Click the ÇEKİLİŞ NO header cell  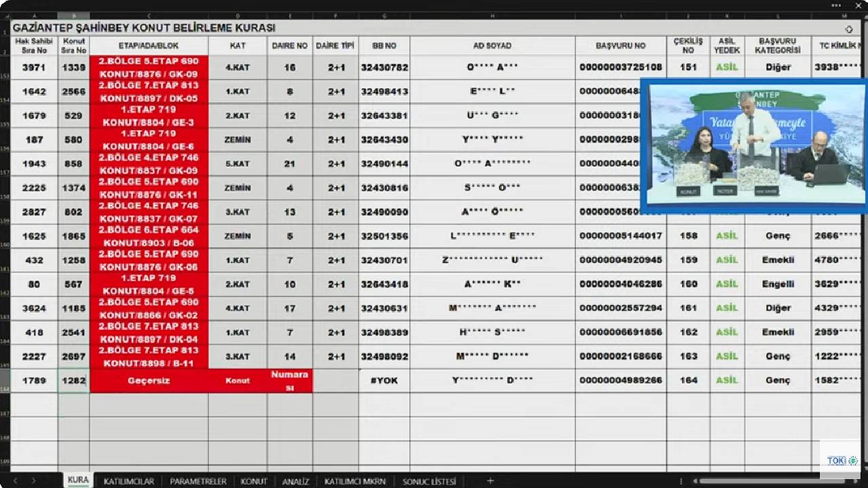pyautogui.click(x=688, y=45)
